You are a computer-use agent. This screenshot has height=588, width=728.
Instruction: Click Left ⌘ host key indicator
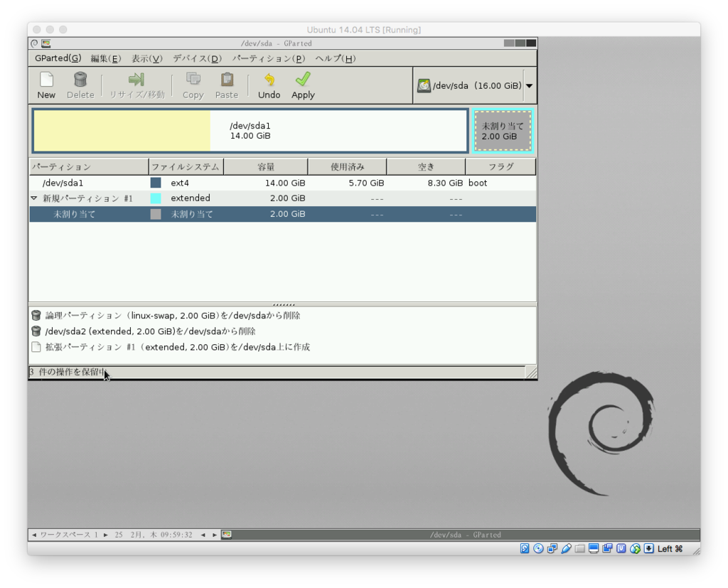click(670, 549)
